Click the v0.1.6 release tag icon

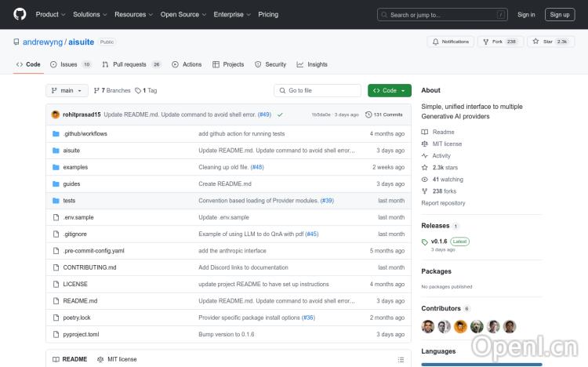[425, 242]
